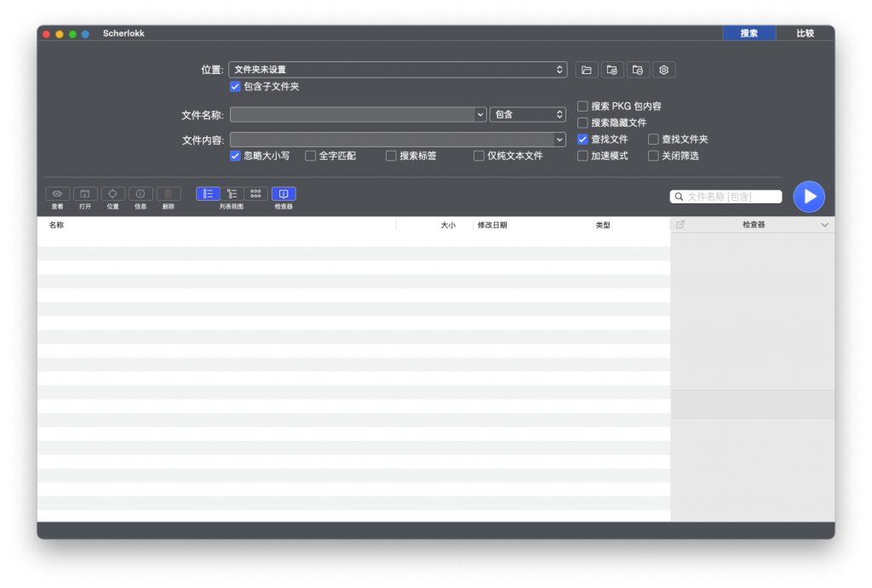Switch to the 比较 tab
Screen dimensions: 872x588
click(806, 33)
